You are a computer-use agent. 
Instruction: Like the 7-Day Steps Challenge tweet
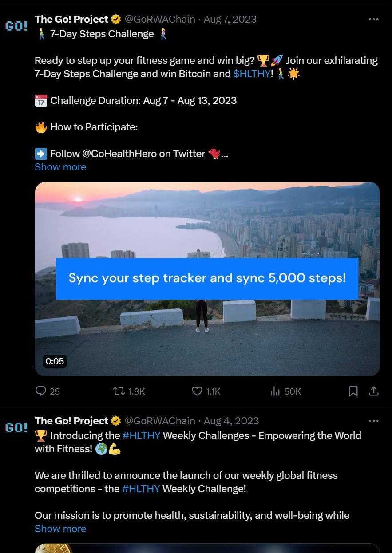click(197, 391)
